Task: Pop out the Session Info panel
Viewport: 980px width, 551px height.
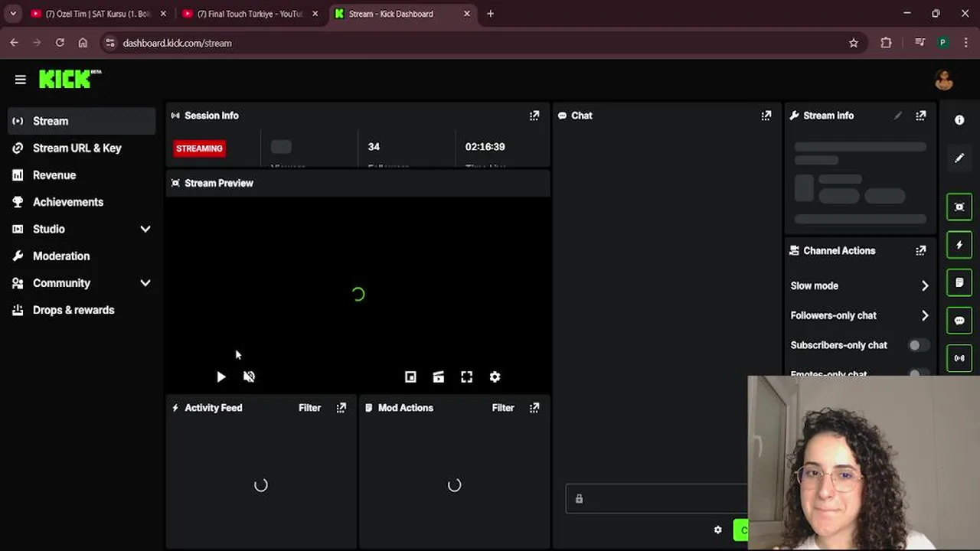Action: [534, 116]
